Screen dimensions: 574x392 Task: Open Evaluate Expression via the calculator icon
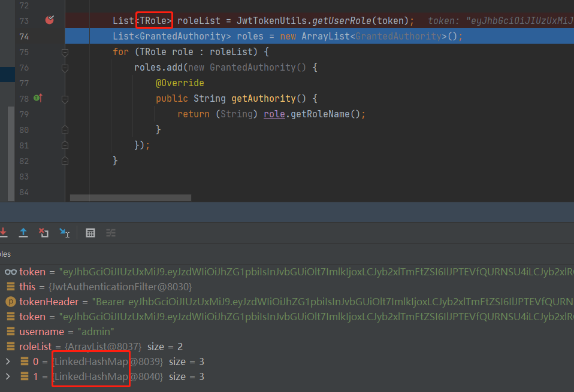coord(90,233)
